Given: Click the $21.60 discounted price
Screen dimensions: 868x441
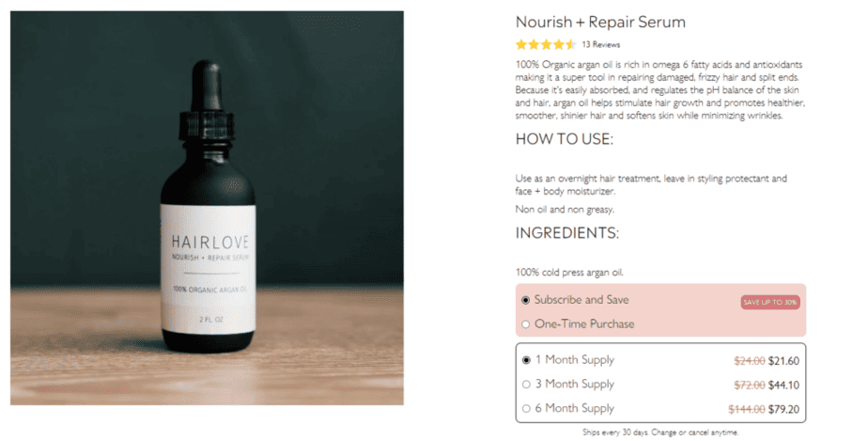Looking at the screenshot, I should [783, 361].
